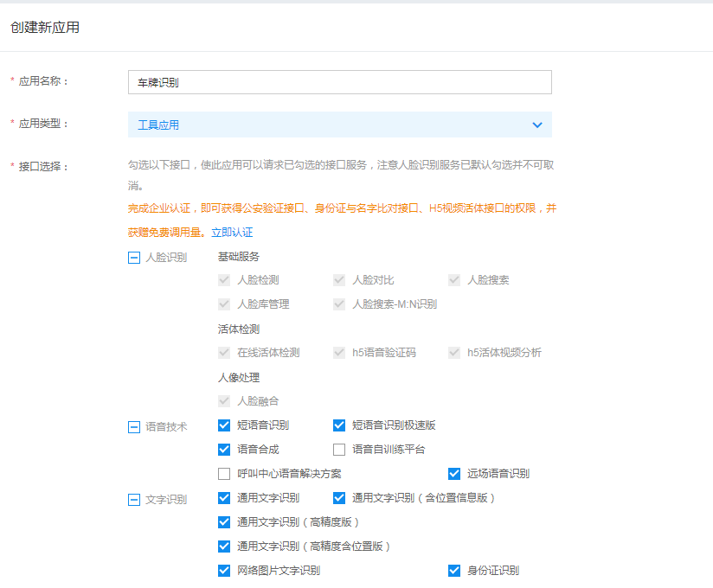This screenshot has width=713, height=588.
Task: Click the 在线活体检测 checkbox
Action: click(224, 353)
